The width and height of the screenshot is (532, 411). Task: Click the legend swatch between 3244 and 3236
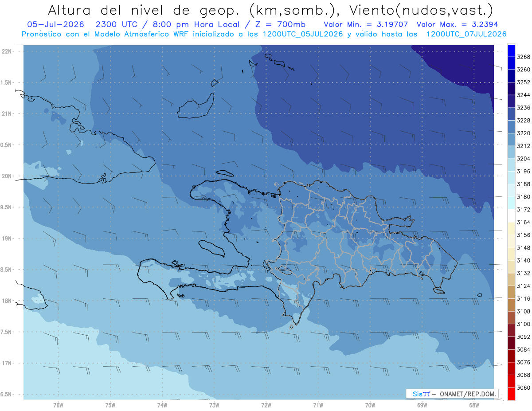[x=511, y=102]
